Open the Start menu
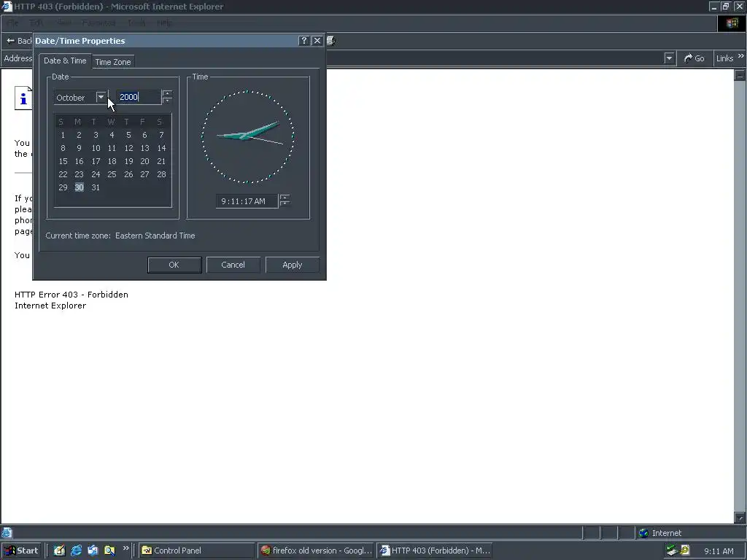Image resolution: width=747 pixels, height=560 pixels. [21, 551]
